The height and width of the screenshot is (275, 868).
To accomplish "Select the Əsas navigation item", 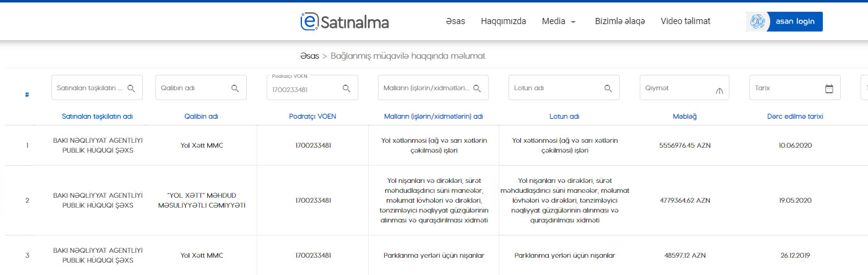I will click(x=455, y=21).
